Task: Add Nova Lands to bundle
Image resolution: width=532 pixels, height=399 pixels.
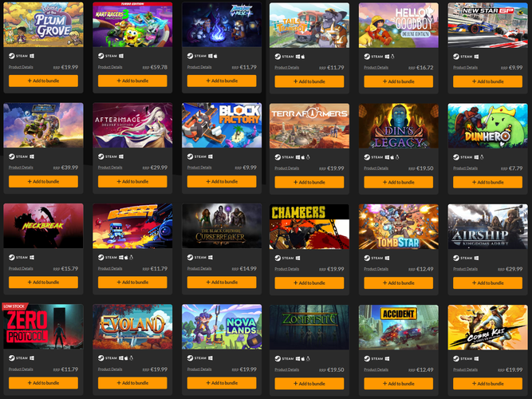Action: (222, 383)
